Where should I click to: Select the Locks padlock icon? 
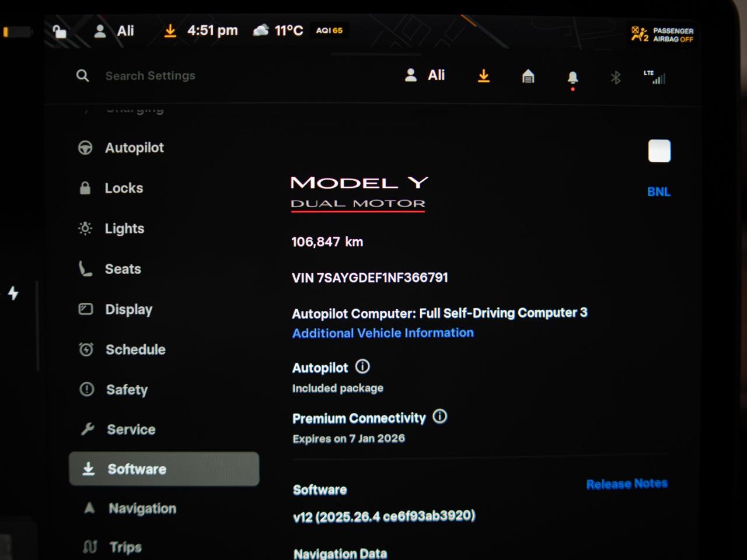pos(85,188)
